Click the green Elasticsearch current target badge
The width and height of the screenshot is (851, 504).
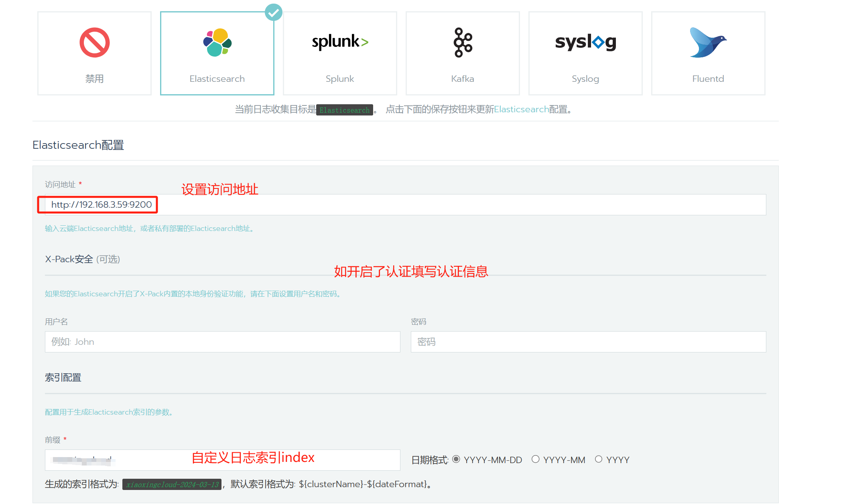click(x=345, y=110)
